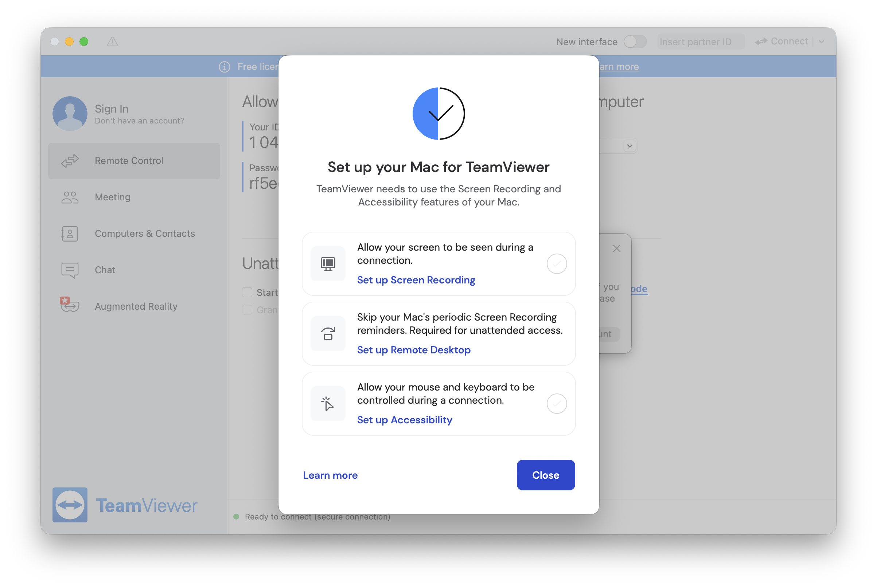Click the Meeting people icon

pos(70,197)
